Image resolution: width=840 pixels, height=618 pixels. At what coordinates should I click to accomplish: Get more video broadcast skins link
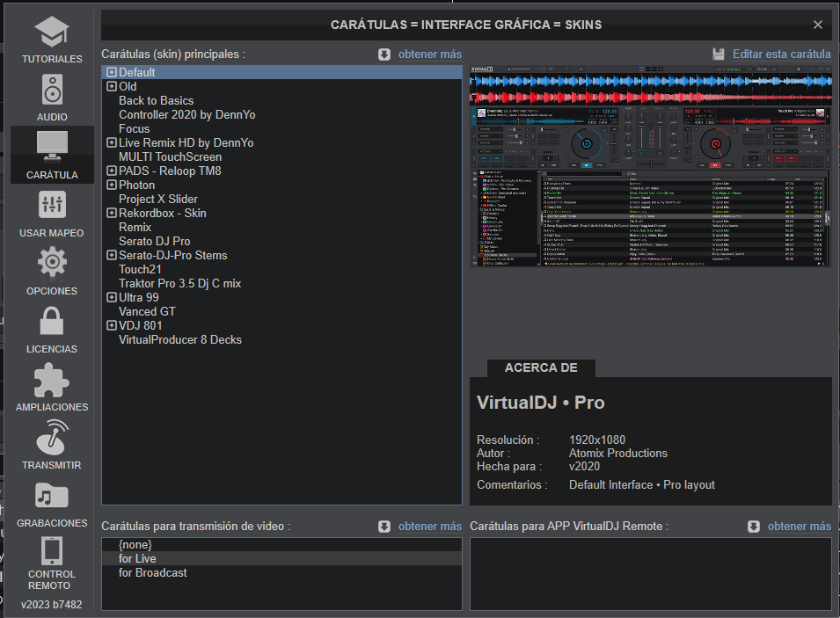pos(429,527)
